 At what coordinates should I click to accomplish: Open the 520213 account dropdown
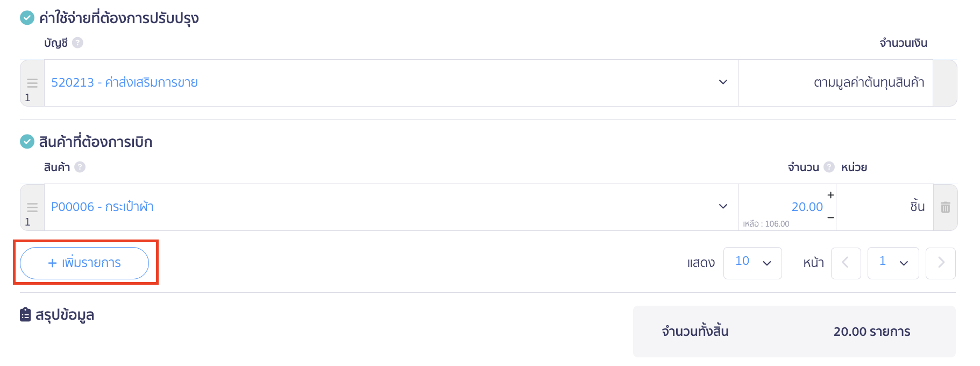coord(723,82)
